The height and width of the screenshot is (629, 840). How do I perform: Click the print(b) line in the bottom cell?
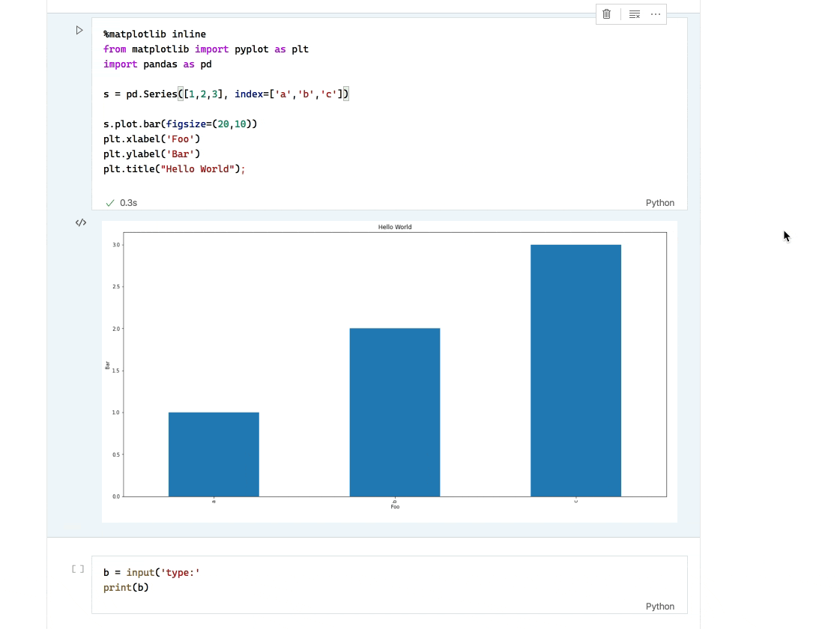(124, 587)
